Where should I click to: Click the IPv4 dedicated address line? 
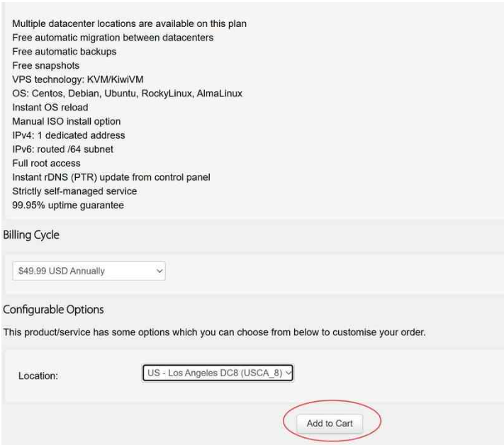click(x=69, y=135)
